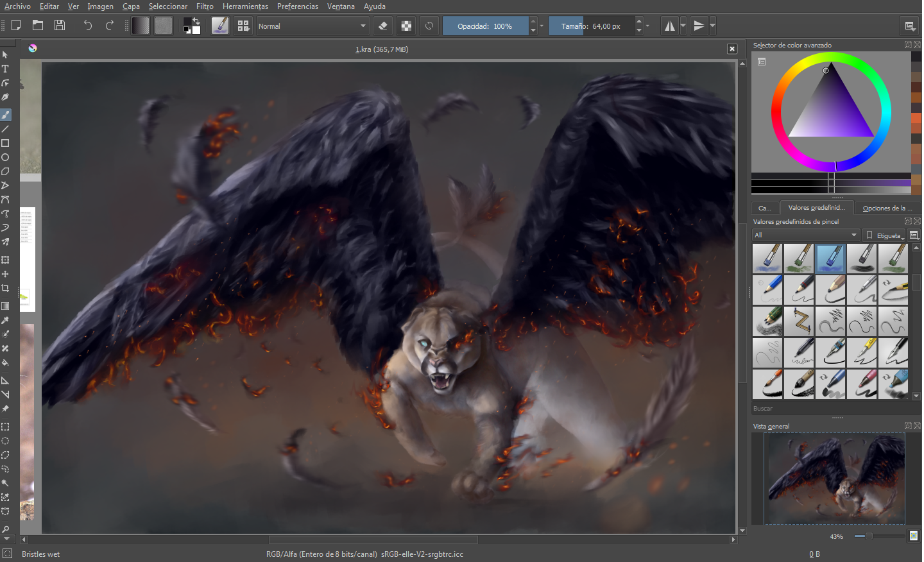
Task: Choose the Ellipse shape tool
Action: coord(5,157)
